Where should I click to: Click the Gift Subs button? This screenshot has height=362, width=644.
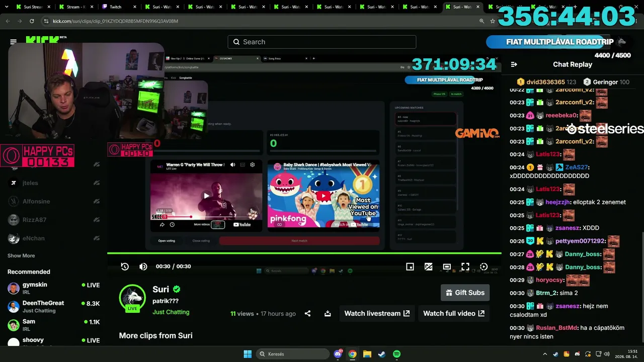[x=465, y=293]
